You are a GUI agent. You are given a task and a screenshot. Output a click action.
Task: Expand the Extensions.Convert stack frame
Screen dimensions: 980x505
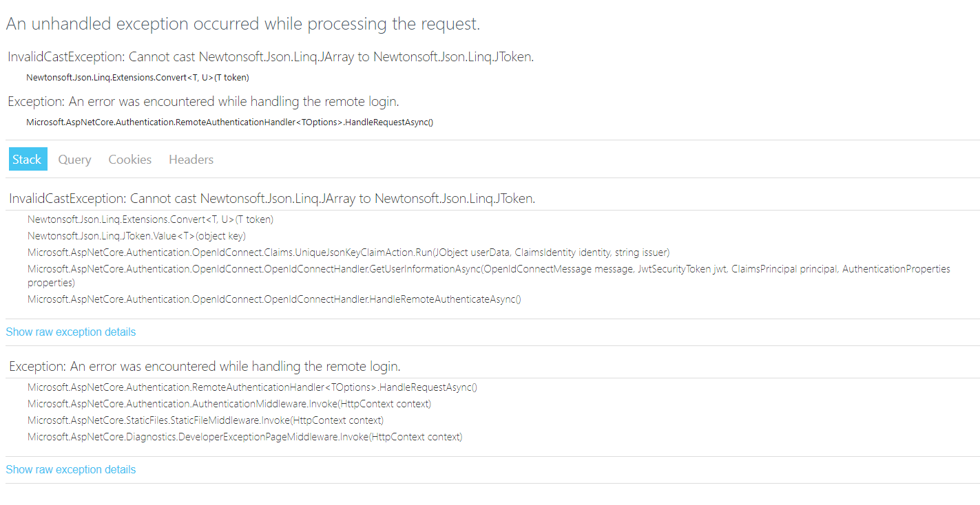tap(149, 219)
